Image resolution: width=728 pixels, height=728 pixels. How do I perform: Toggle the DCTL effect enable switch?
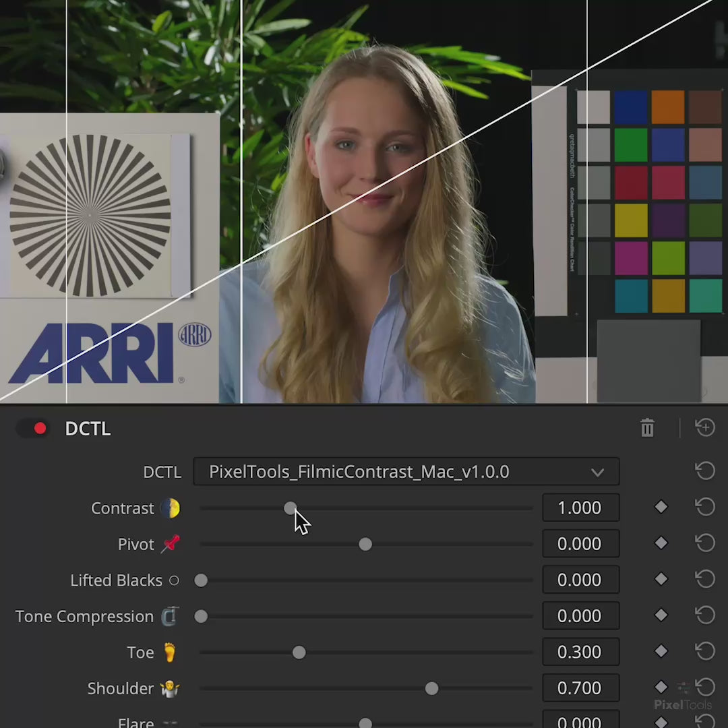tap(34, 429)
